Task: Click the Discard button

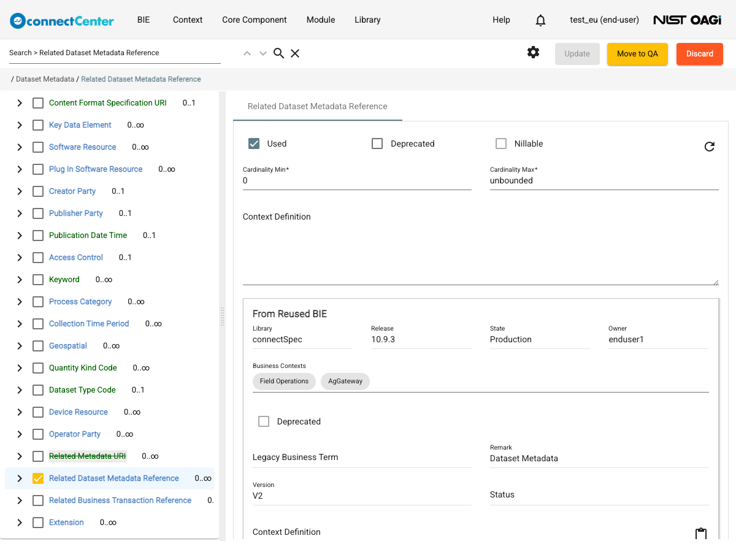Action: (x=700, y=54)
